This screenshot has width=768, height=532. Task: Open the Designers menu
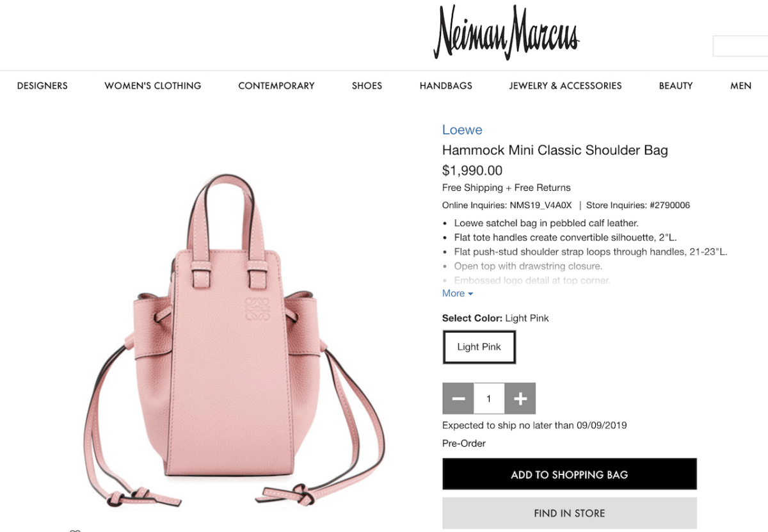(x=42, y=86)
